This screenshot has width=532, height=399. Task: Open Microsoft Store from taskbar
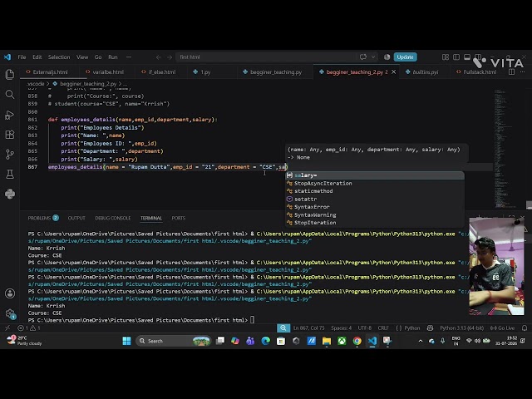click(x=281, y=341)
